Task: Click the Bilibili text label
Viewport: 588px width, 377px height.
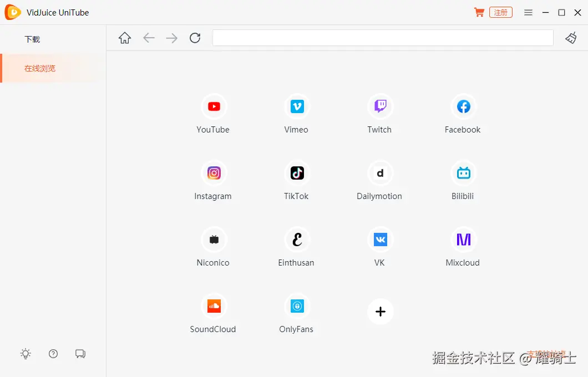Action: (x=463, y=196)
